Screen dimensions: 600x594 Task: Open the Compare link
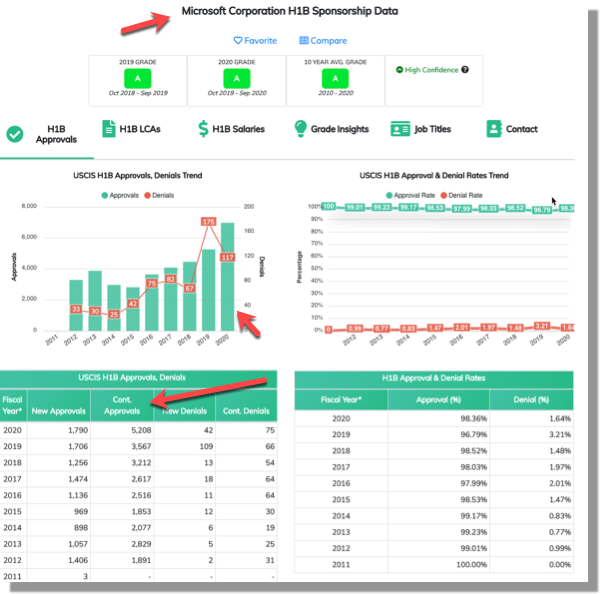coord(323,41)
